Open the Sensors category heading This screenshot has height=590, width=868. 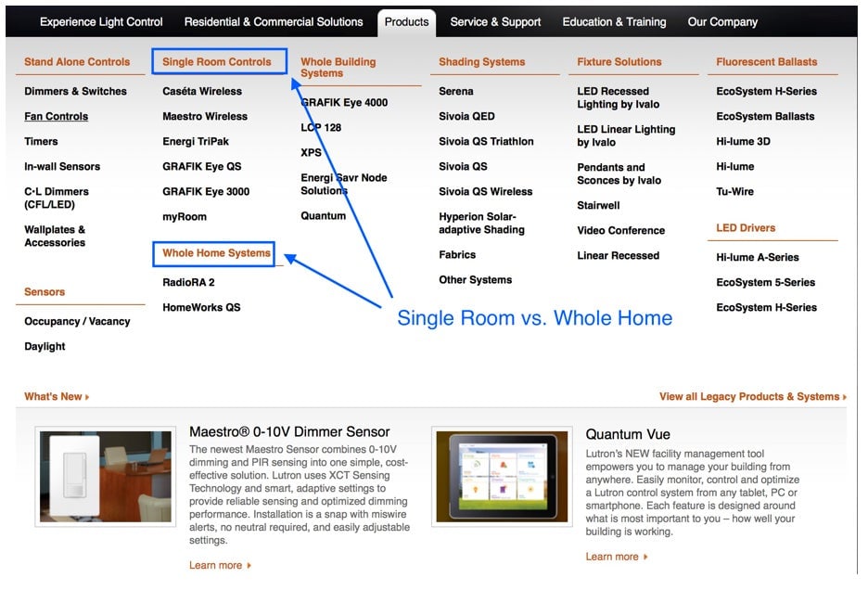tap(45, 292)
